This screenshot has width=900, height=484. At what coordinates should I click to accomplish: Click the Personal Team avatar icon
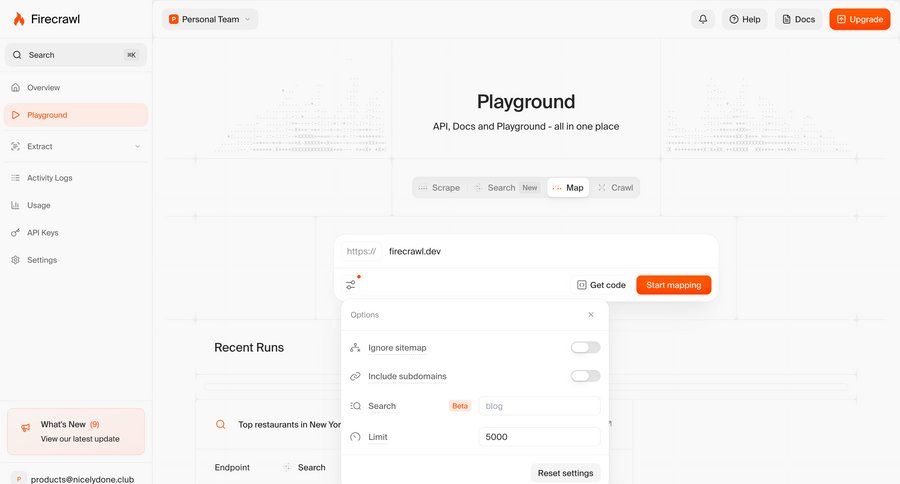(x=173, y=19)
